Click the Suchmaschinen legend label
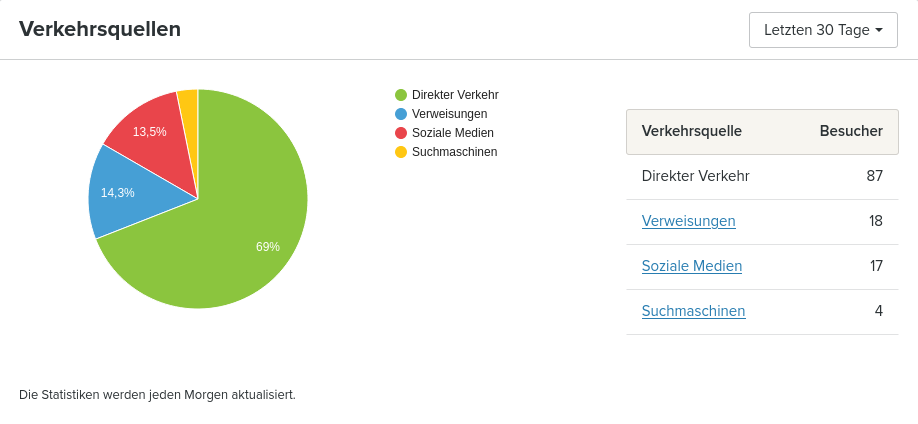Image resolution: width=918 pixels, height=424 pixels. [454, 152]
